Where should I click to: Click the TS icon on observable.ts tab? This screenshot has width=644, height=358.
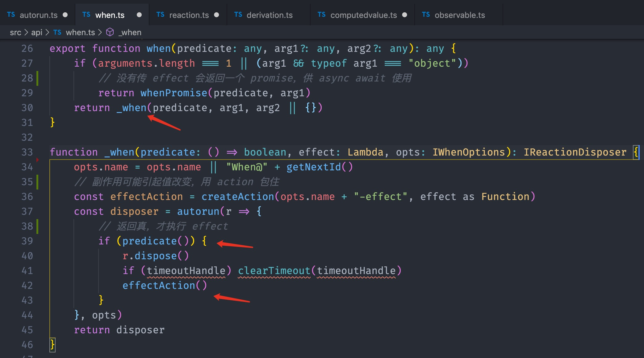pos(426,15)
